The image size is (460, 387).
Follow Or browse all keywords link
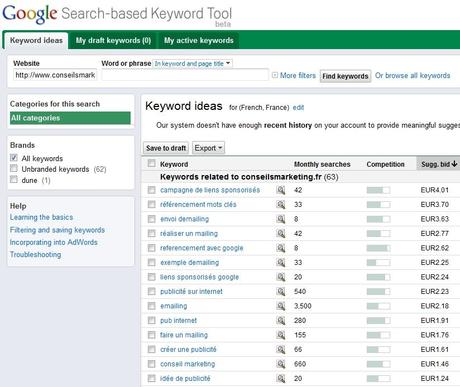[413, 76]
